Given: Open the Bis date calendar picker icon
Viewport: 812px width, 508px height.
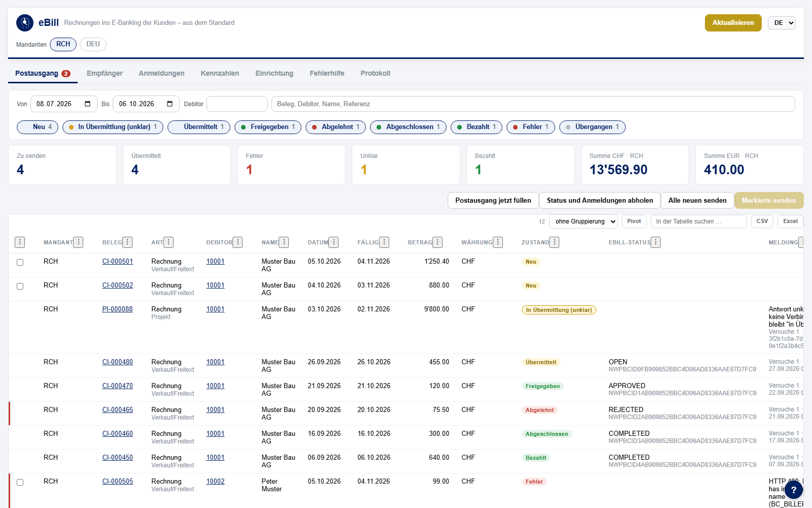Looking at the screenshot, I should (170, 104).
